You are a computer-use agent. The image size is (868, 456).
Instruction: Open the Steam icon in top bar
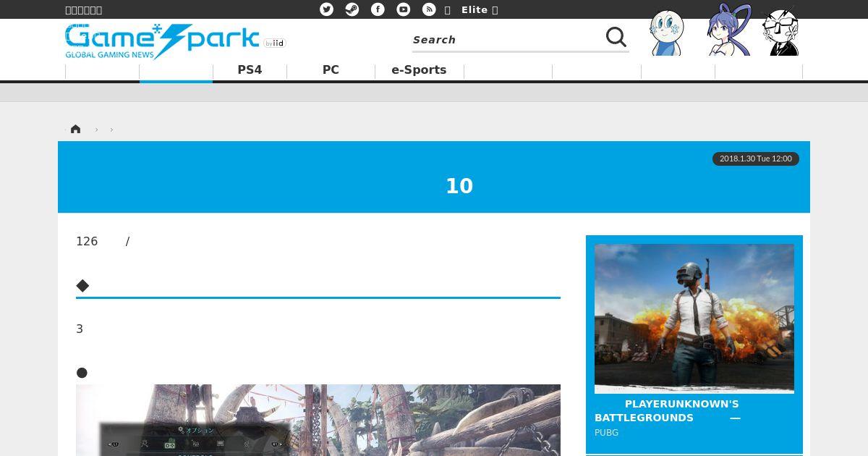[x=352, y=9]
